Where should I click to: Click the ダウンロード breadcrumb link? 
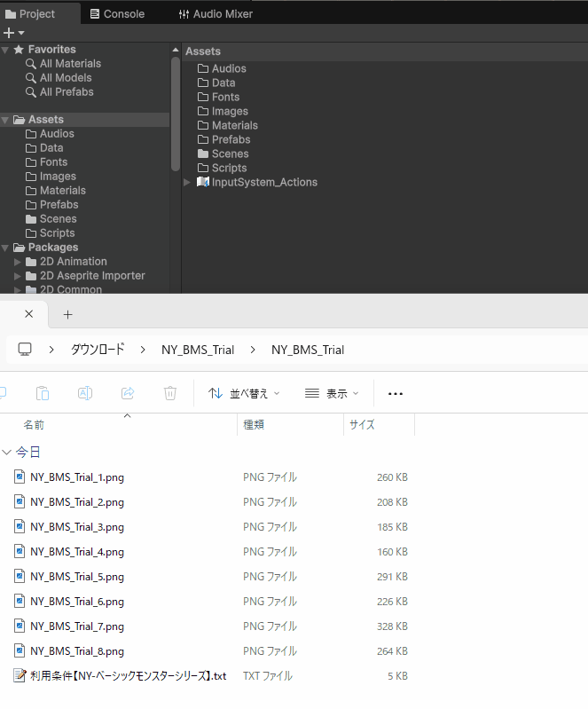pos(98,350)
